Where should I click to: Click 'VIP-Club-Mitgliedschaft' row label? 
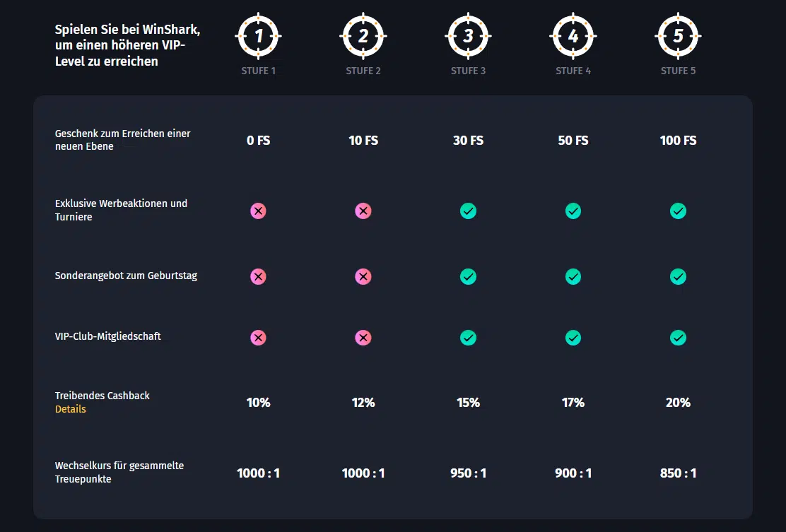(x=107, y=336)
